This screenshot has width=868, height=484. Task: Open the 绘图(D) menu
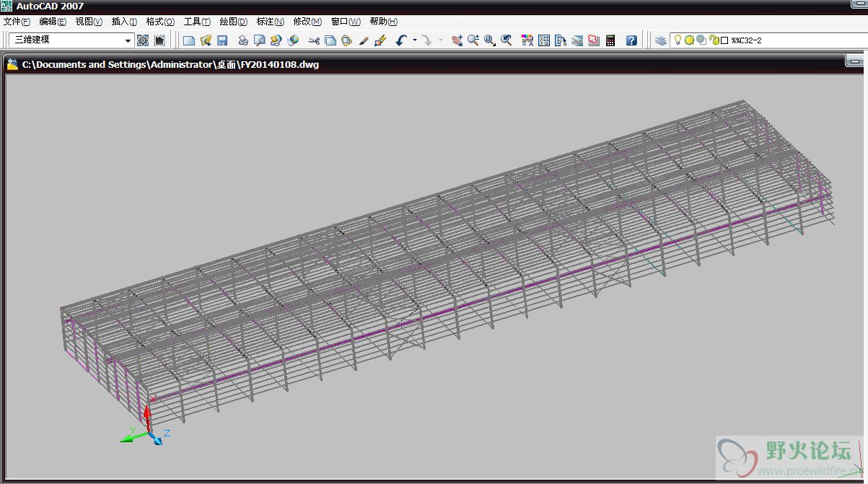233,22
